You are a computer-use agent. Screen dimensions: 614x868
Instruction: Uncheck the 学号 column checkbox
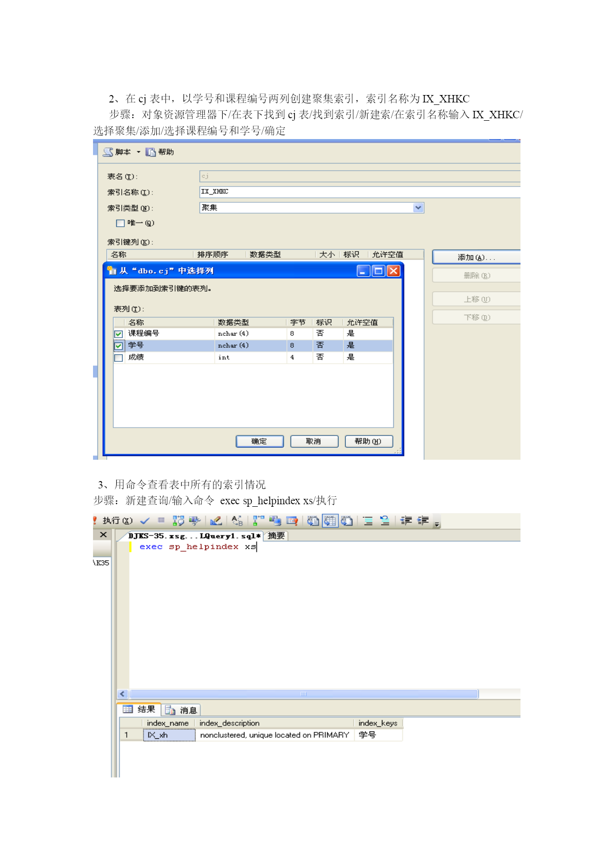pos(119,346)
